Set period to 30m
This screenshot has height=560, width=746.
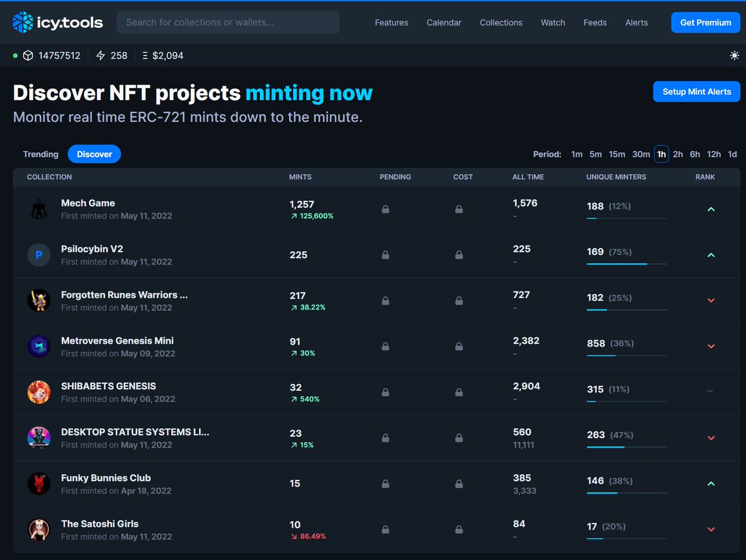click(641, 154)
